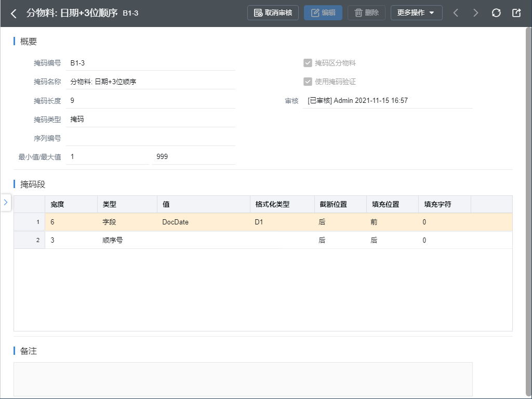Go to previous record arrow
532x399 pixels.
click(x=456, y=13)
